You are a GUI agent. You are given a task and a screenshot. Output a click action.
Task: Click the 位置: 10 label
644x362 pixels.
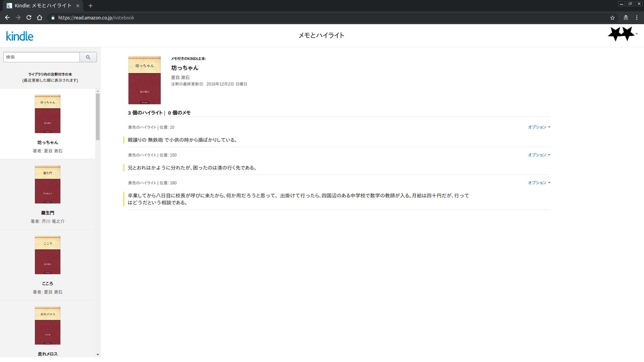(x=167, y=127)
